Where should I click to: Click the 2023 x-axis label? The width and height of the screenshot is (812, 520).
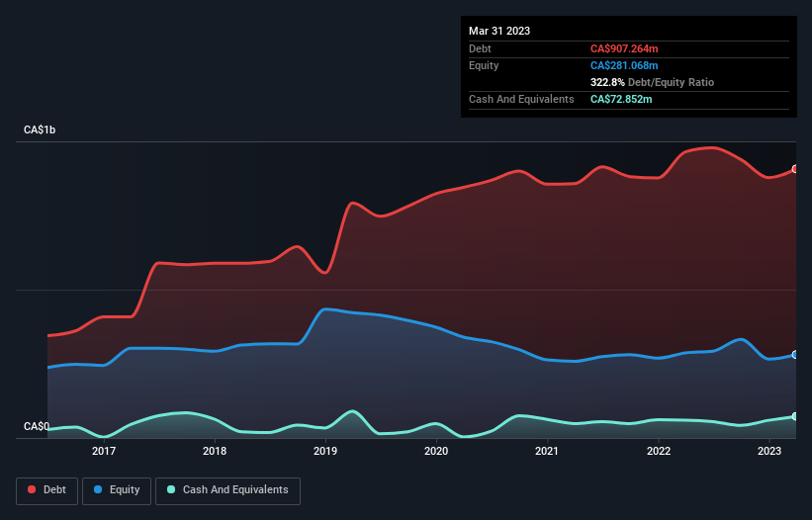tap(769, 451)
